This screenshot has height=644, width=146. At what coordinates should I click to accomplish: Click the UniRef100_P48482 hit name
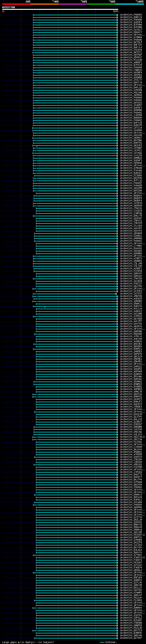(x=131, y=120)
